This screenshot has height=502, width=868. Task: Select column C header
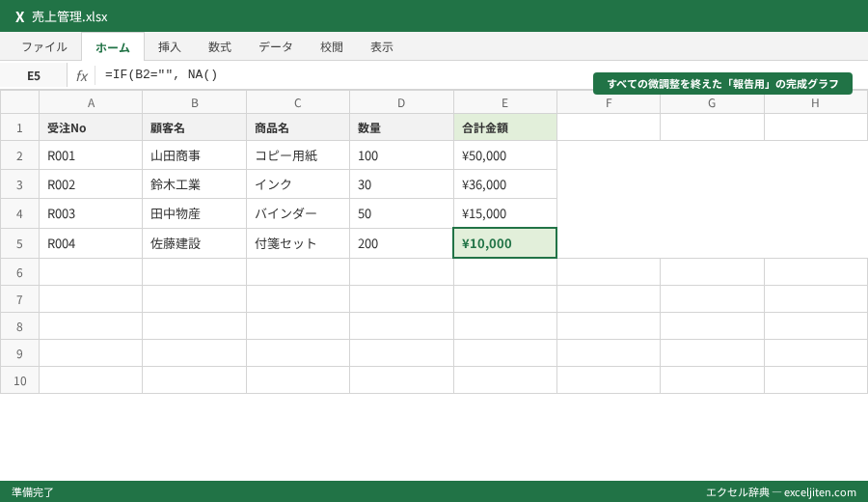point(298,102)
